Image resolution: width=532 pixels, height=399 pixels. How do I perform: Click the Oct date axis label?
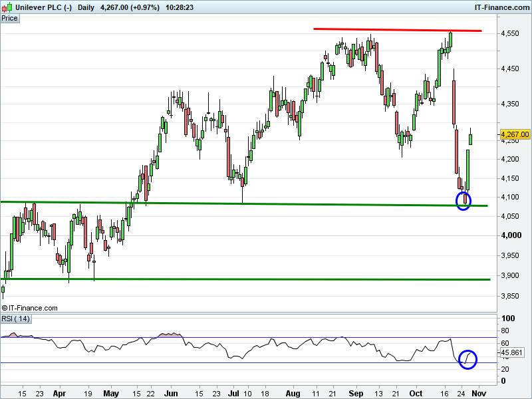416,393
